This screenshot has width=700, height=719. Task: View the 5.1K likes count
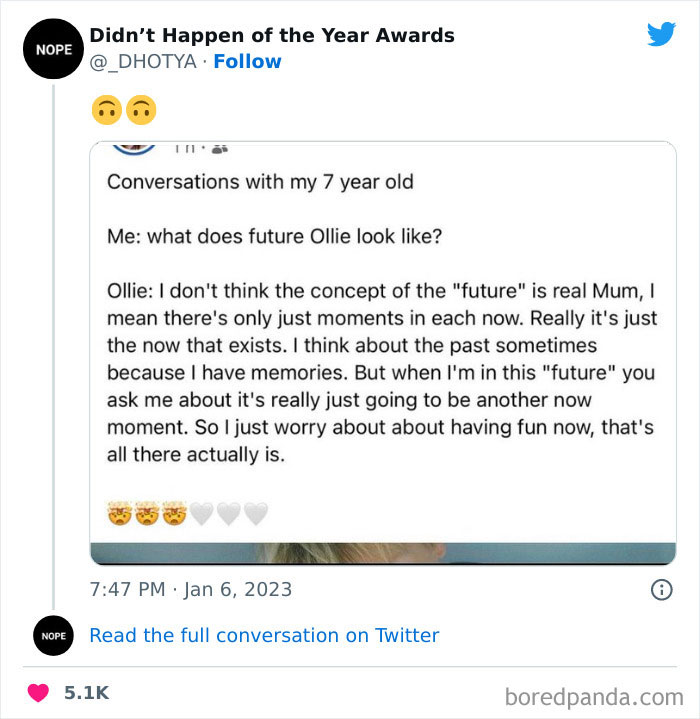88,692
